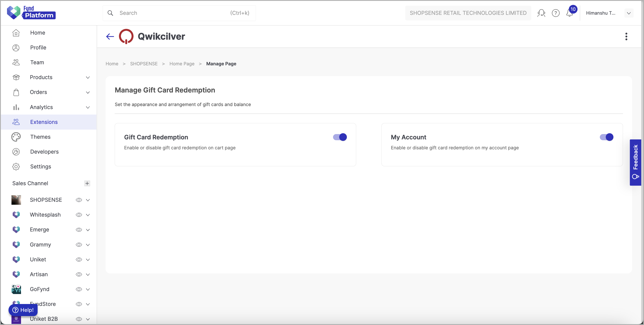The image size is (644, 325).
Task: Focus the Search input field
Action: [179, 13]
